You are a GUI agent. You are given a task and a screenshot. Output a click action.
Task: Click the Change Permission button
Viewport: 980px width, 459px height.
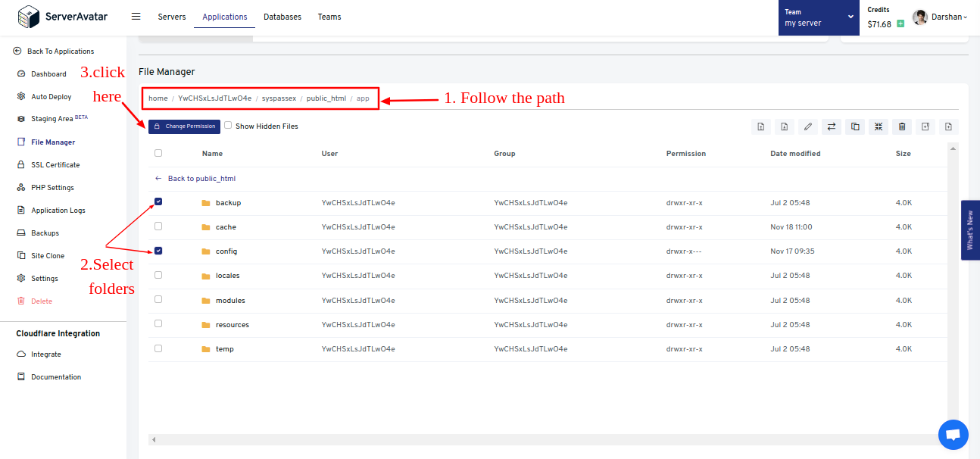point(184,126)
